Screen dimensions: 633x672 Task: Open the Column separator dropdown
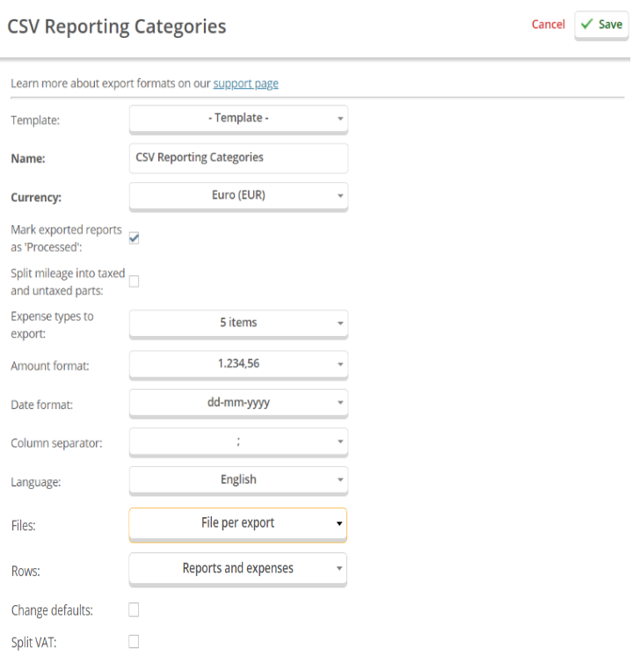[238, 442]
